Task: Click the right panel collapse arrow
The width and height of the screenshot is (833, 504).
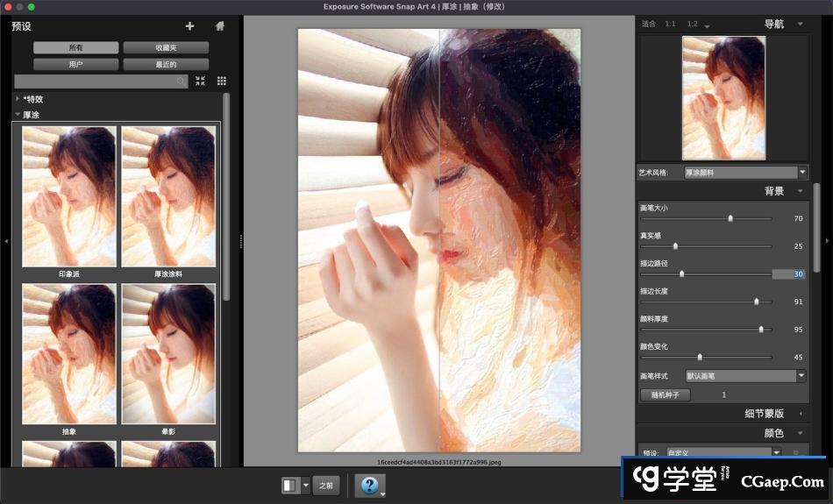Action: point(827,240)
